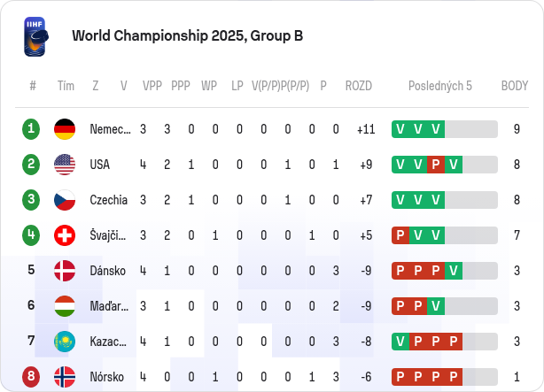Open the Denmark flag icon
The height and width of the screenshot is (392, 544).
click(x=65, y=271)
